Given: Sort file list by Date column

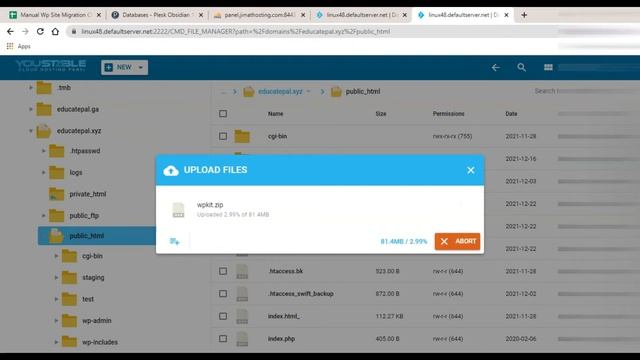Looking at the screenshot, I should pyautogui.click(x=511, y=114).
